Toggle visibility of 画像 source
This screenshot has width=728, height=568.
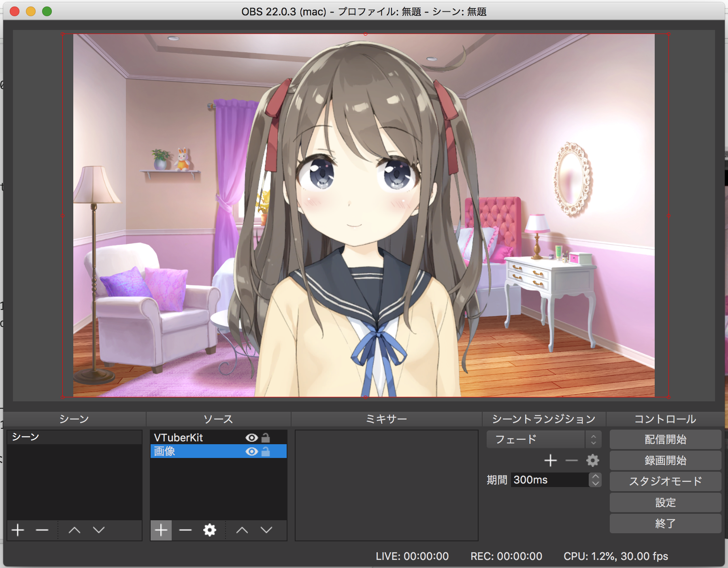pos(251,451)
